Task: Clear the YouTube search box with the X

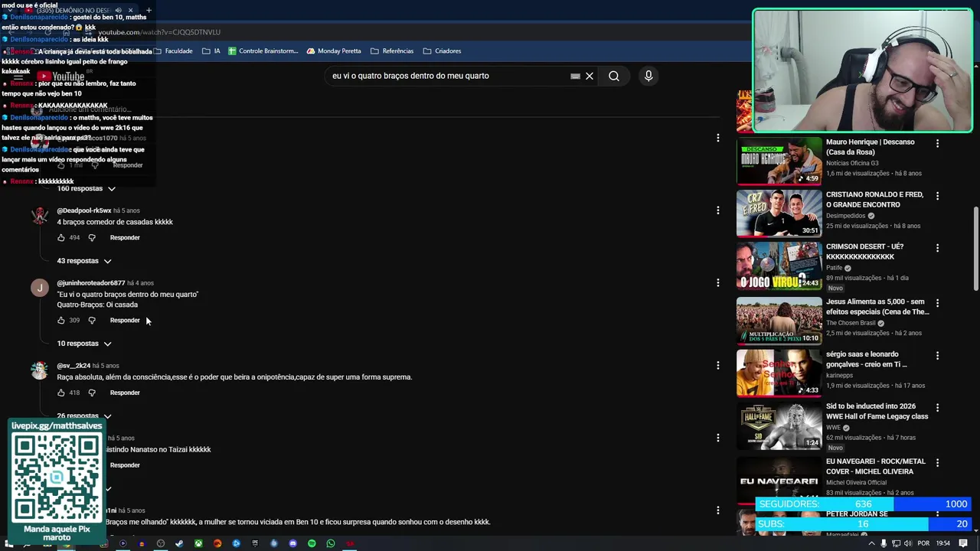Action: coord(590,76)
